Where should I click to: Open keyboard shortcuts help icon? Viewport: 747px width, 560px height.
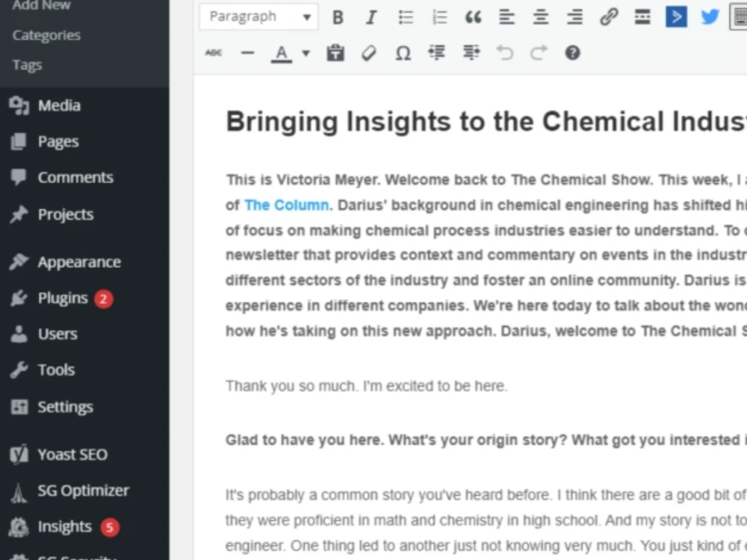point(573,53)
